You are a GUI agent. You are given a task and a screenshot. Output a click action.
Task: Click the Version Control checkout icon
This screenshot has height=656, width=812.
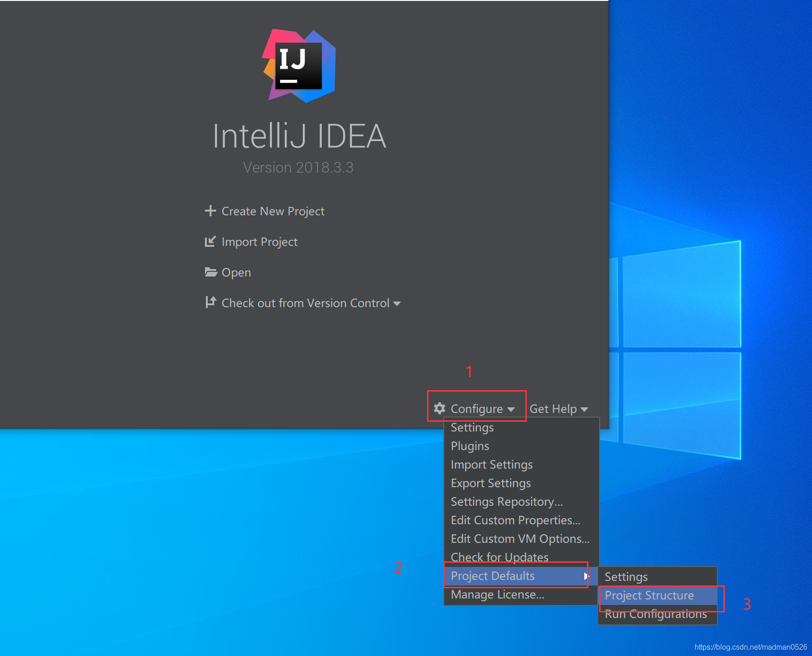211,302
